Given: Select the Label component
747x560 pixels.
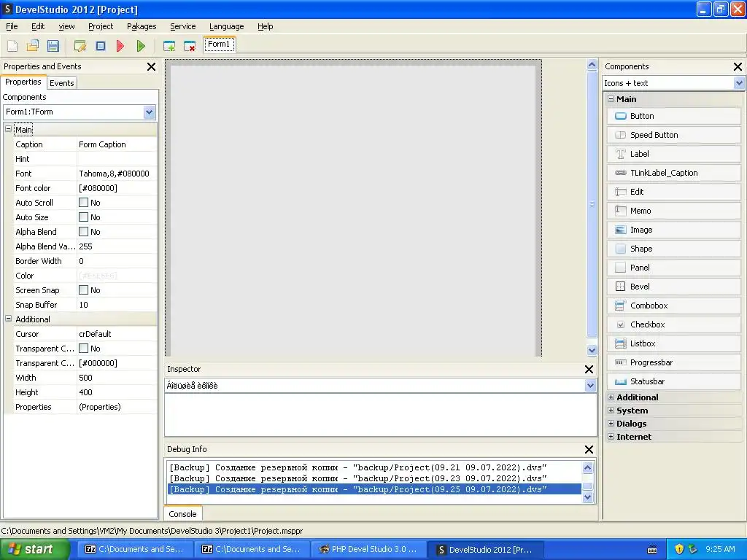Looking at the screenshot, I should 673,154.
